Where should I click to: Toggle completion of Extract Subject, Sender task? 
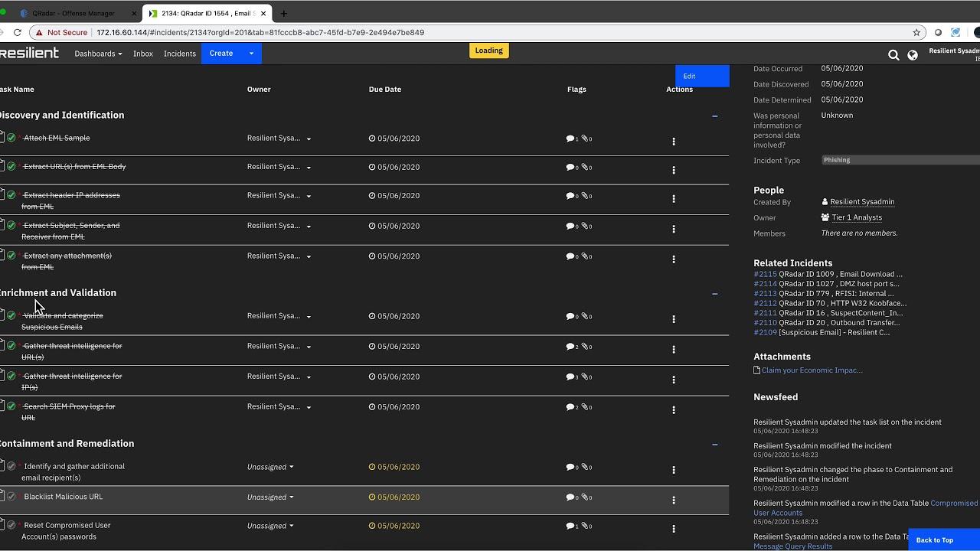tap(11, 225)
